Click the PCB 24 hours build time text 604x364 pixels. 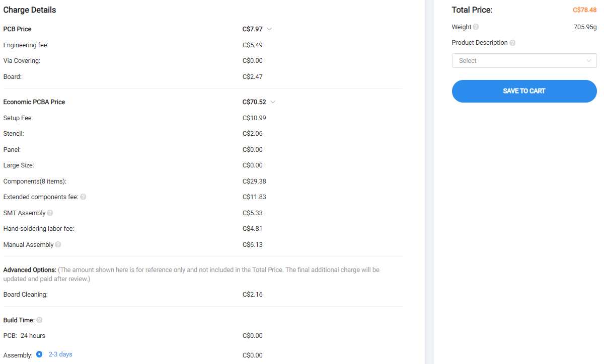tap(24, 336)
